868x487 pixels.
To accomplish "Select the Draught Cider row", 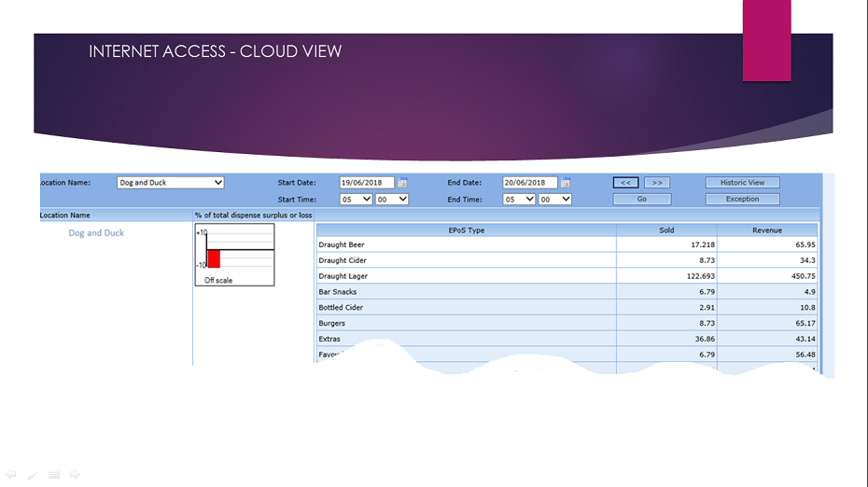I will [x=567, y=260].
